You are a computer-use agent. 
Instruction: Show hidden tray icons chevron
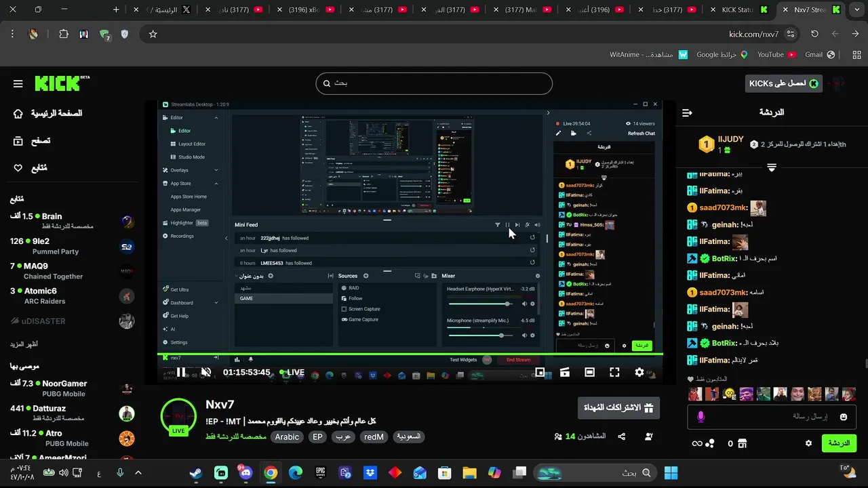click(x=138, y=473)
